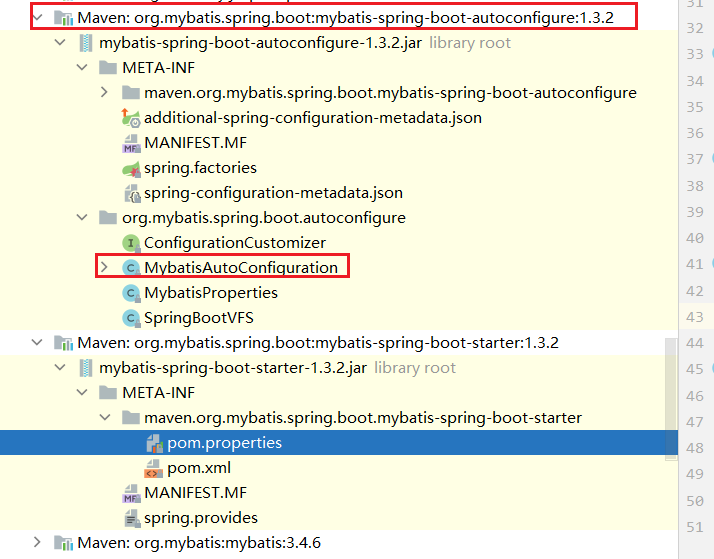Open the spring.provides file
This screenshot has height=559, width=714.
pyautogui.click(x=201, y=518)
